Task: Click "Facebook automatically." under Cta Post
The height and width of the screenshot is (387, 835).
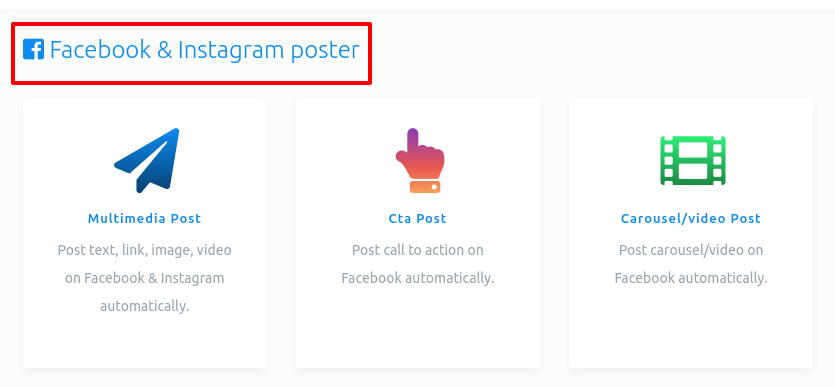Action: [418, 278]
